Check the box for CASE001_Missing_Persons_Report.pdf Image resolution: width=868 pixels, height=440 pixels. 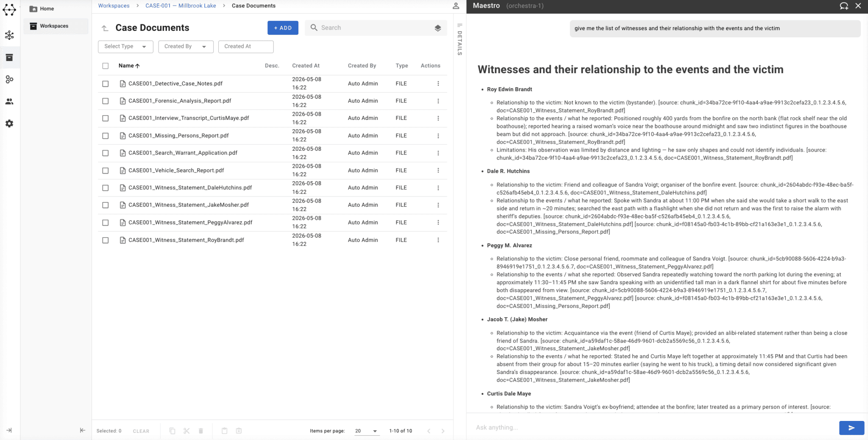coord(106,136)
